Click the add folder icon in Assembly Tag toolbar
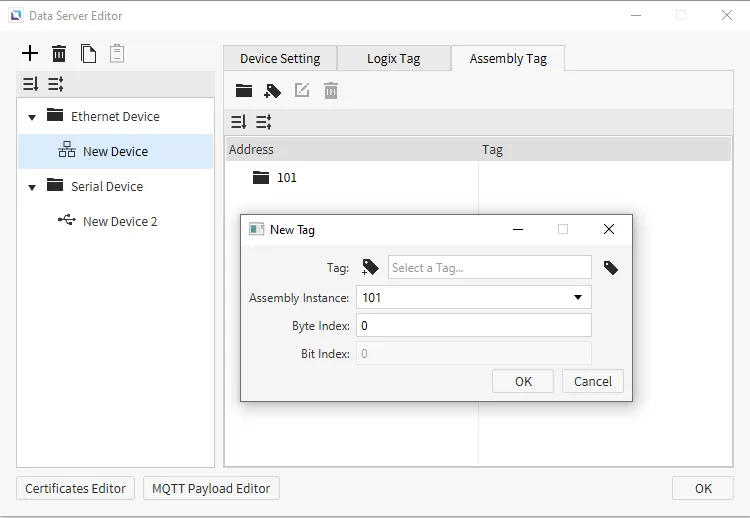 [244, 91]
